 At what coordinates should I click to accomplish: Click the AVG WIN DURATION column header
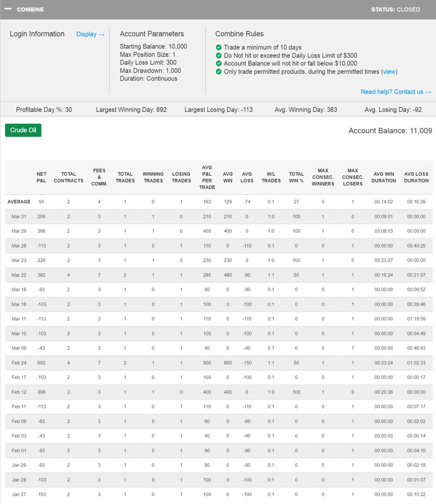tap(383, 177)
